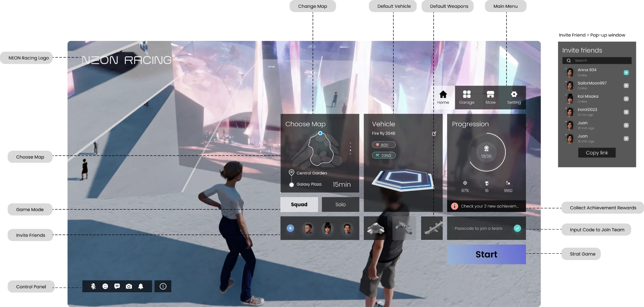The height and width of the screenshot is (307, 644).
Task: Click Anna 934's avatar in friends list
Action: (x=570, y=72)
